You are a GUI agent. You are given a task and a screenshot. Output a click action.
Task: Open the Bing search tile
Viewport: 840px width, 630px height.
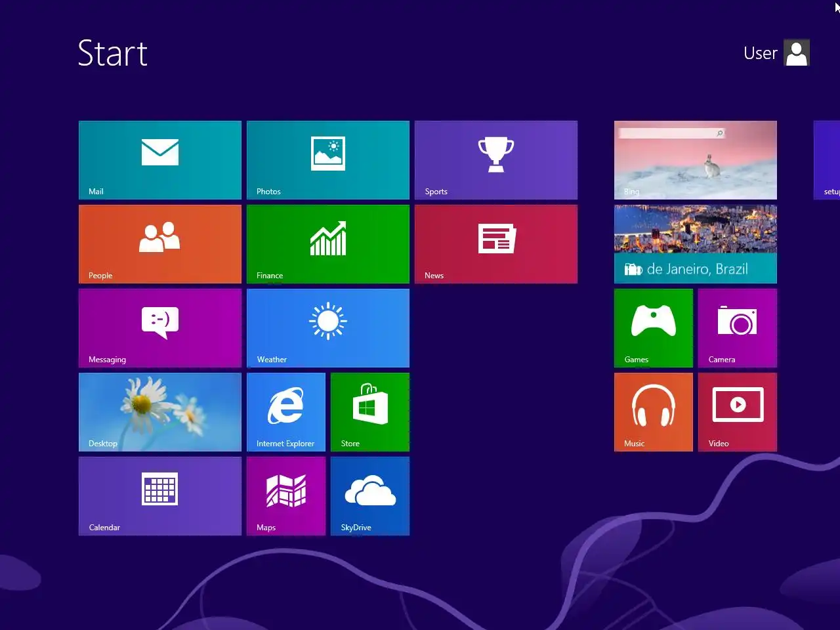pyautogui.click(x=696, y=160)
